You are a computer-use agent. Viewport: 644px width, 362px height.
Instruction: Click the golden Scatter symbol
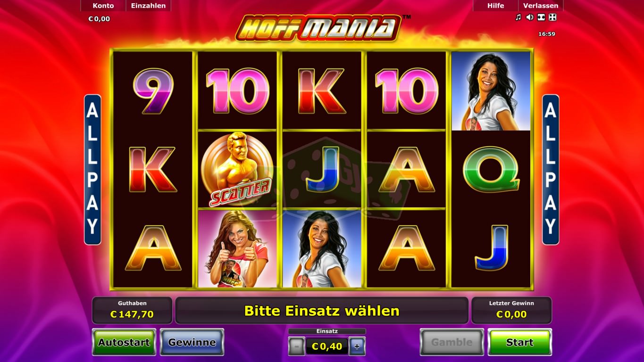pyautogui.click(x=237, y=170)
